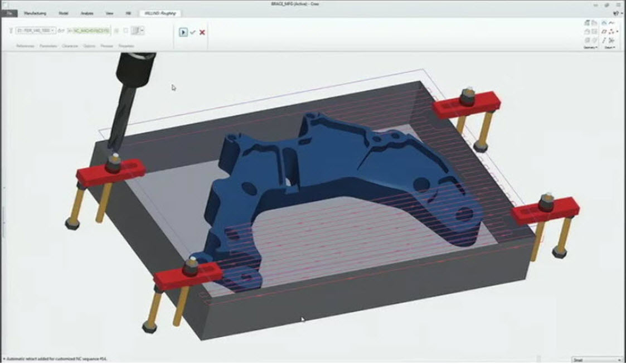Viewport: 626px width, 364px height.
Task: Click the play tool path preview button
Action: click(183, 32)
